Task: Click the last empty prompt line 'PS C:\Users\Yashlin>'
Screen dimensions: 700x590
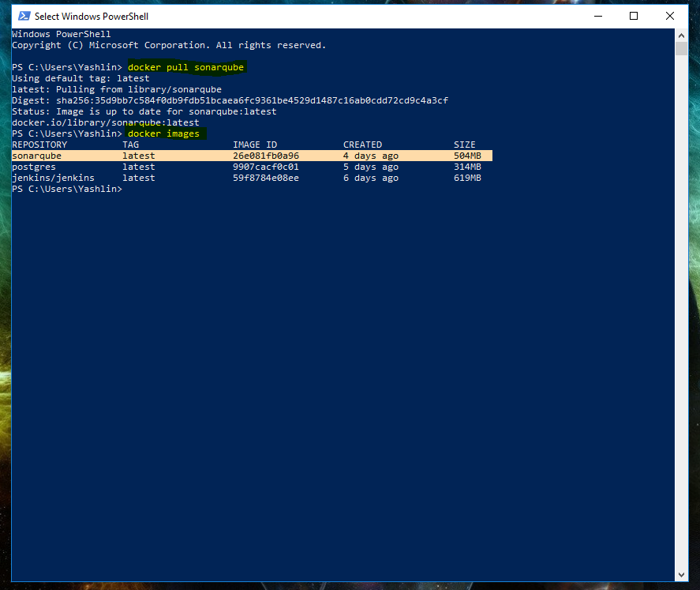Action: (67, 189)
